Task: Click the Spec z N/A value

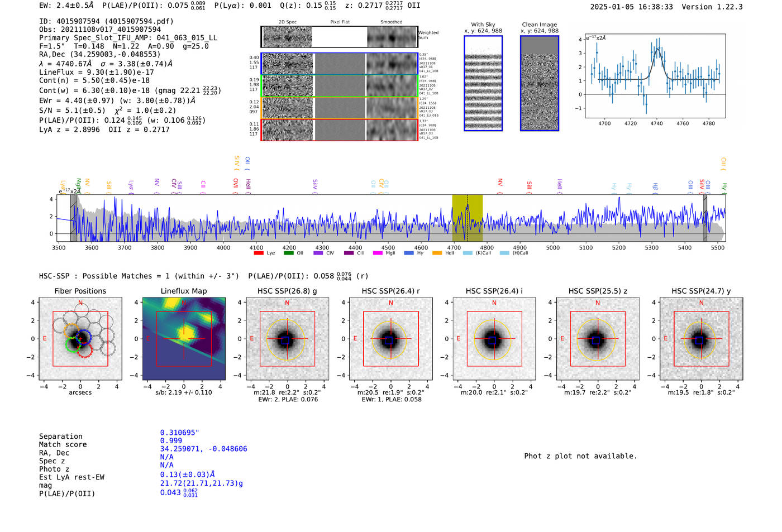Action: pyautogui.click(x=167, y=457)
